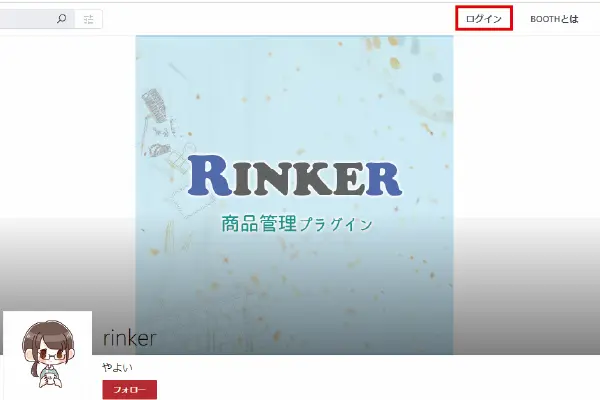Click the 商品管理 kanji part of subtitle

(x=259, y=224)
